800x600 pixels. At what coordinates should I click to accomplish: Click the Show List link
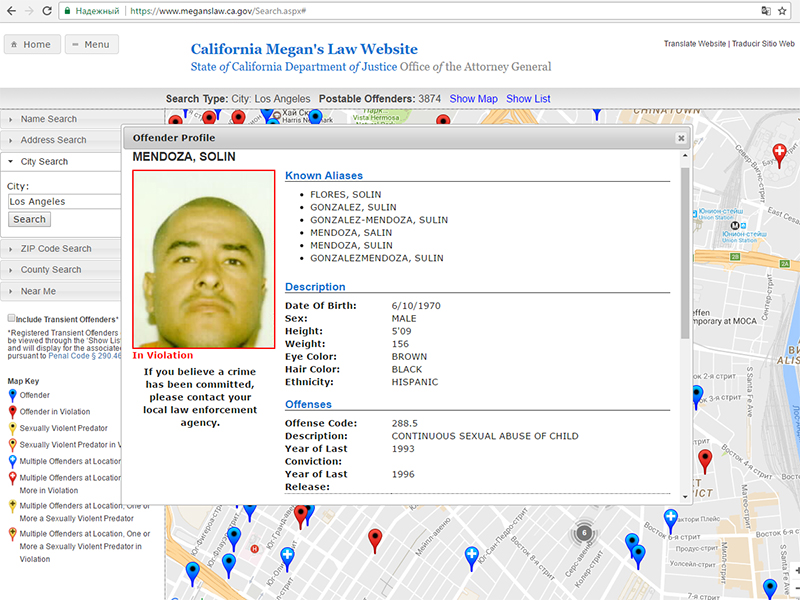tap(528, 99)
